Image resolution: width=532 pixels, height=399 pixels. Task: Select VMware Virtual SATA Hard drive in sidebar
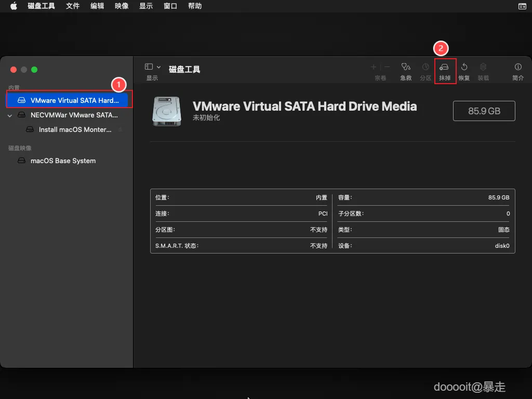point(67,100)
